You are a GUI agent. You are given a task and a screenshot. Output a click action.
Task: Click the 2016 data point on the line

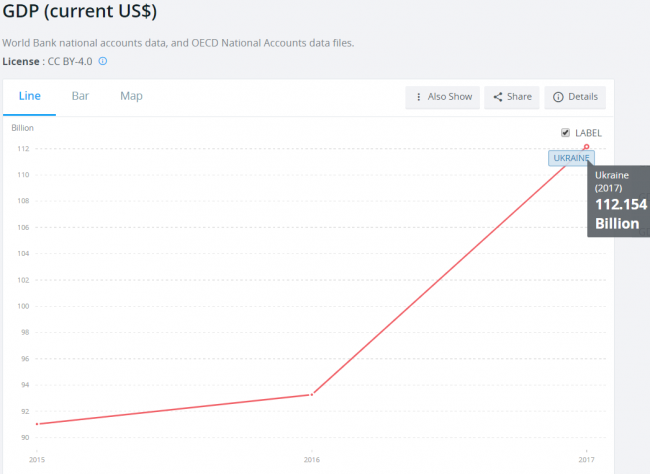click(312, 394)
